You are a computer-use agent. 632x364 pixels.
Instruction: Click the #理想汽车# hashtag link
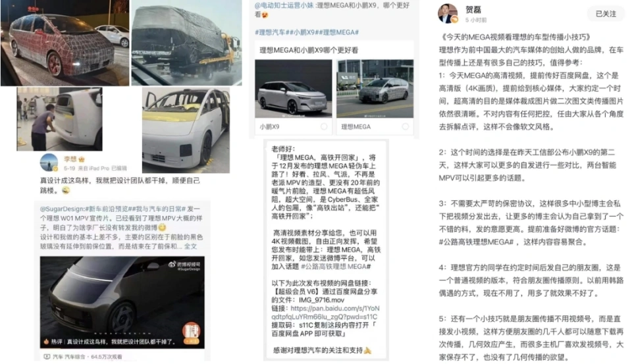pyautogui.click(x=270, y=32)
